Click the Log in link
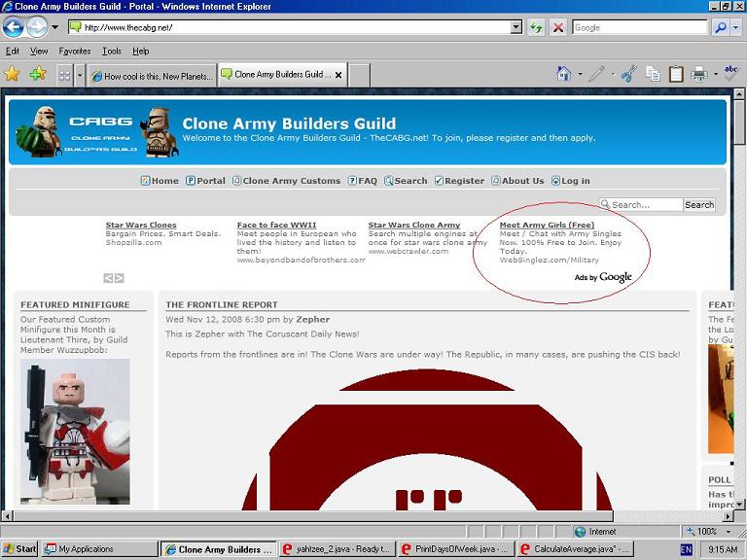Screen dimensions: 747x560 (571, 181)
